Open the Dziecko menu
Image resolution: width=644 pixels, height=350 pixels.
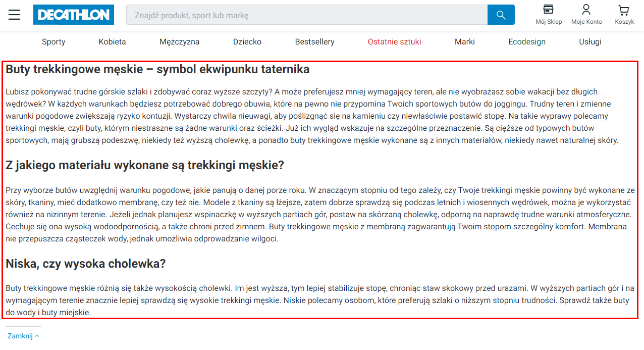[247, 42]
